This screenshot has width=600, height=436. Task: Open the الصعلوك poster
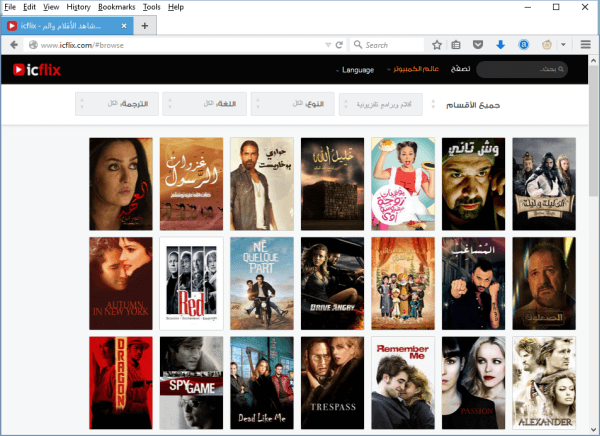(544, 283)
